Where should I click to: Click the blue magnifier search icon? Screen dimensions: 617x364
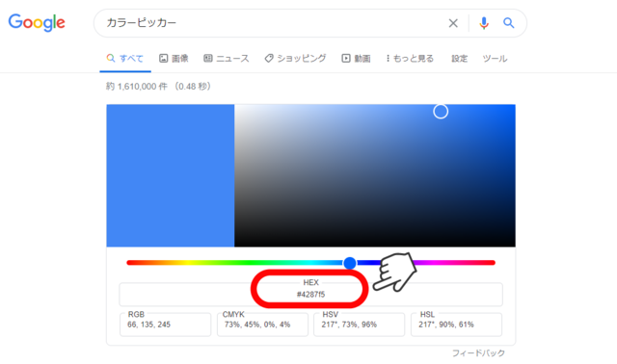509,23
